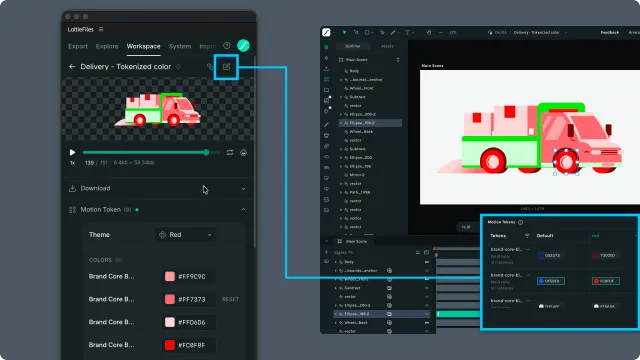
Task: Collapse the Motion Token section chevron
Action: tap(243, 209)
